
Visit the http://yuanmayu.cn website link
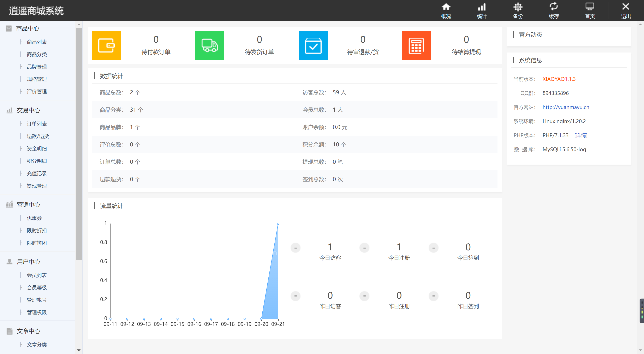point(566,107)
